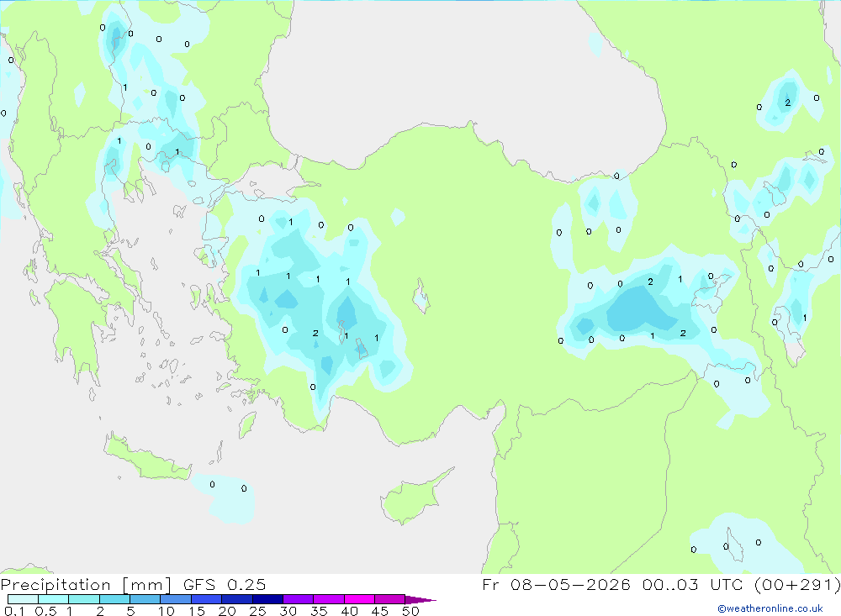Click the "(00+291)" forecast offset text
The height and width of the screenshot is (616, 841).
pos(797,584)
